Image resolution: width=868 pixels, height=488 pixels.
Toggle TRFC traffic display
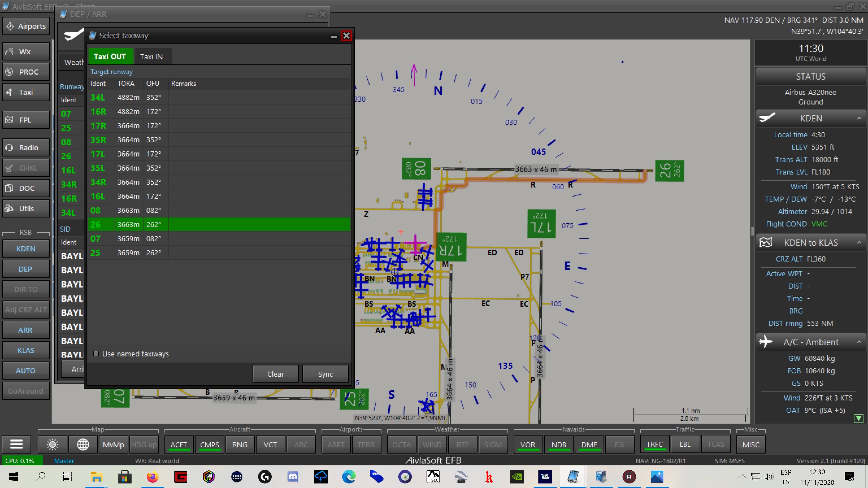pyautogui.click(x=654, y=445)
